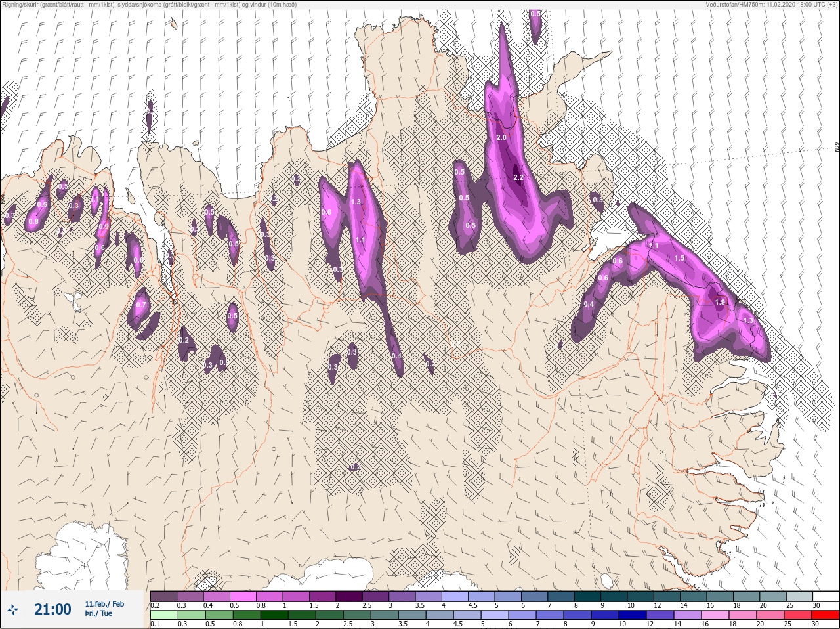The width and height of the screenshot is (840, 629).
Task: Pick the bright pink swatch in top legend
Action: pos(243,597)
